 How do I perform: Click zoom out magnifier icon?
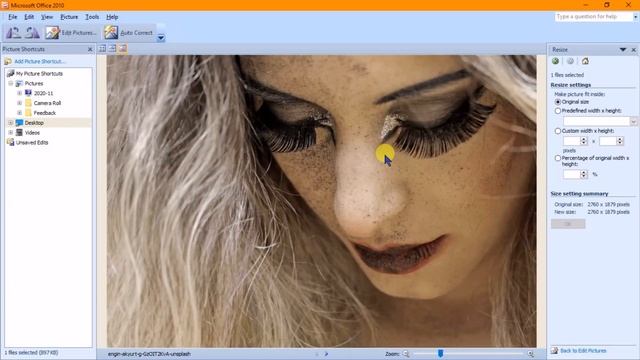coord(406,354)
